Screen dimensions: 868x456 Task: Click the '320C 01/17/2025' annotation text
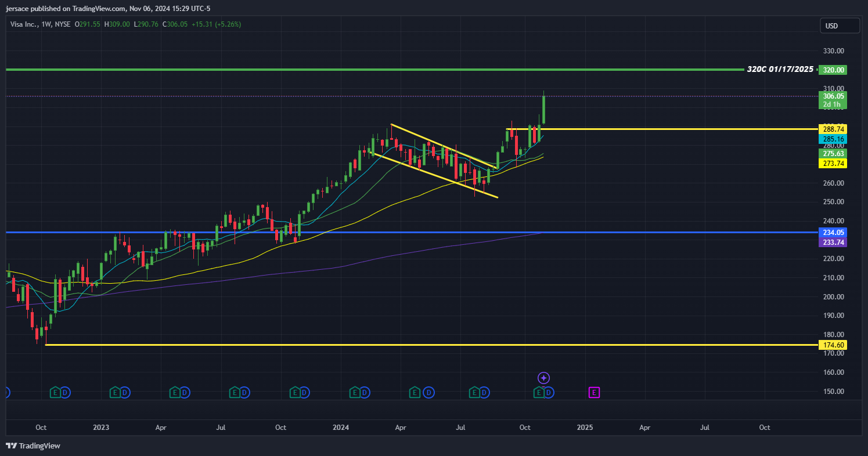click(780, 69)
